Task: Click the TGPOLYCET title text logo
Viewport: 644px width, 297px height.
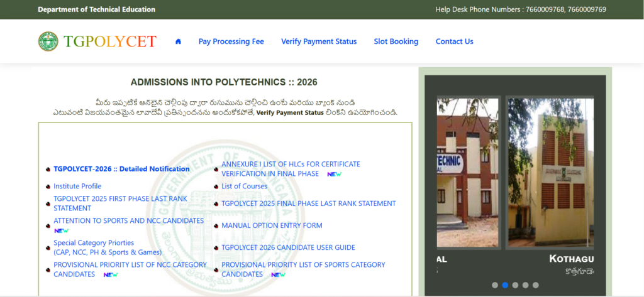Action: [x=110, y=41]
